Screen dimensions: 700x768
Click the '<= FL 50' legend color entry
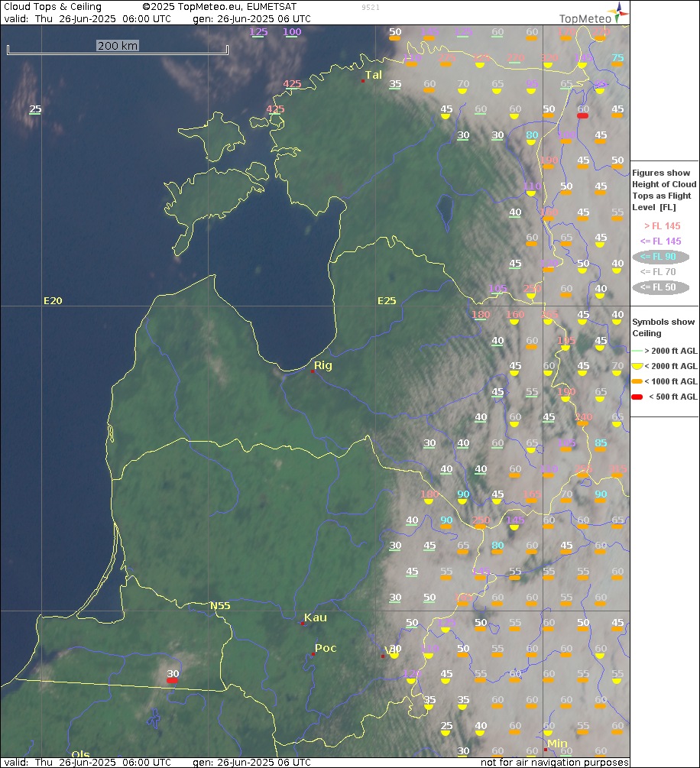[661, 287]
